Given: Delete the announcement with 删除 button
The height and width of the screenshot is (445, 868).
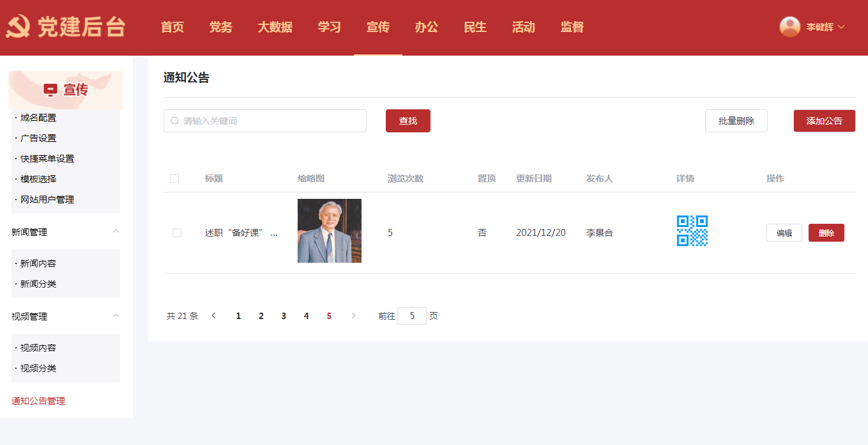Looking at the screenshot, I should click(x=826, y=233).
